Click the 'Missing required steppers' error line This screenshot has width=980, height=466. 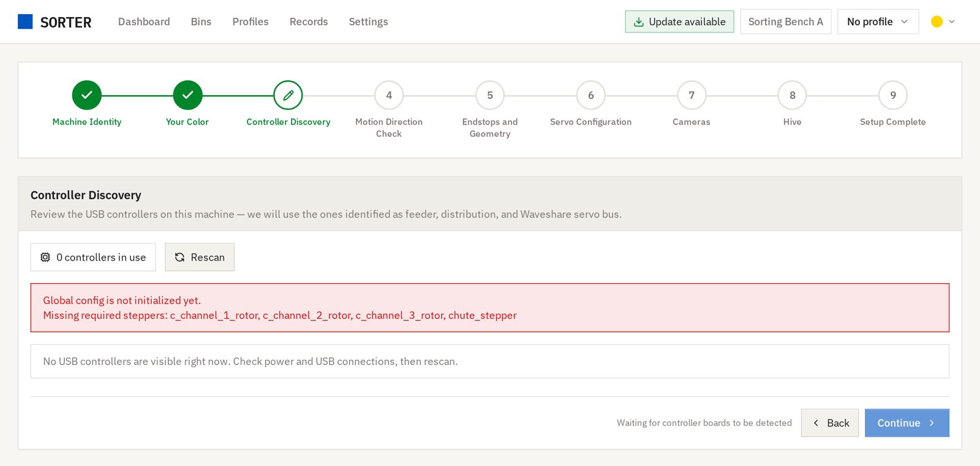(x=280, y=315)
